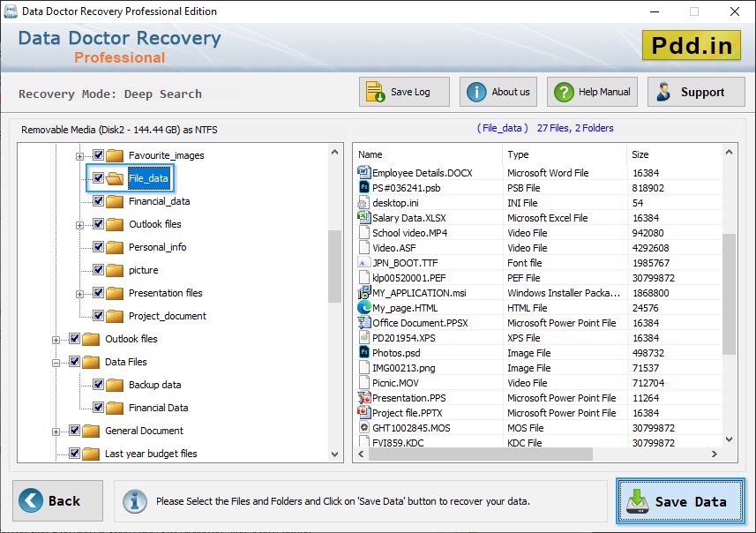This screenshot has height=533, width=756.
Task: Click the Word icon beside Employee Details.DOCX
Action: click(364, 172)
